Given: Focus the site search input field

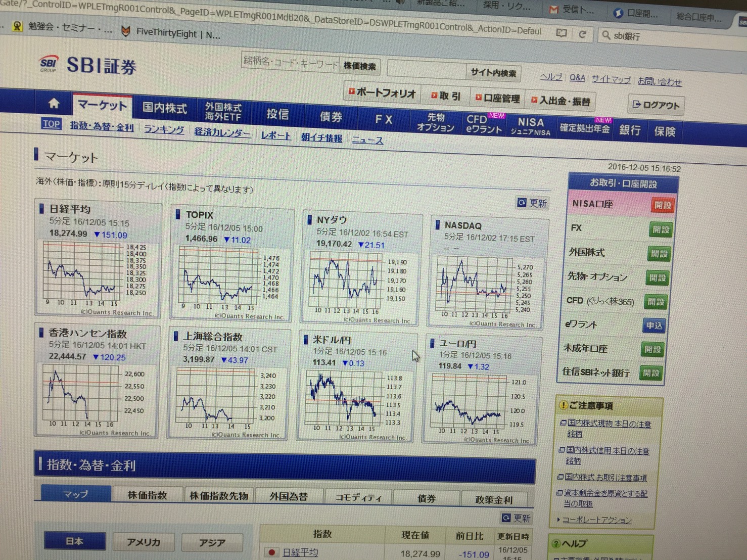Looking at the screenshot, I should 427,69.
